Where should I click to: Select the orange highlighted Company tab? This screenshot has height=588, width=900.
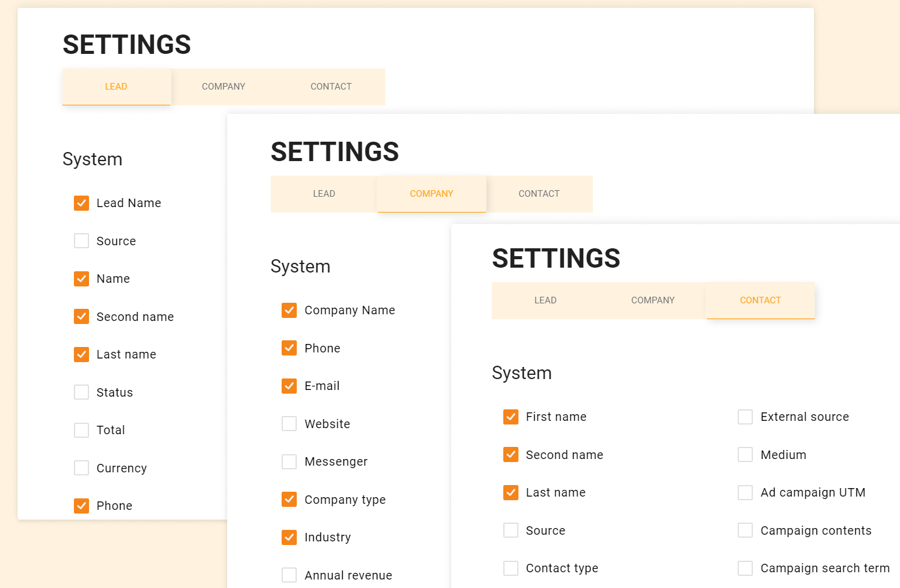(431, 194)
